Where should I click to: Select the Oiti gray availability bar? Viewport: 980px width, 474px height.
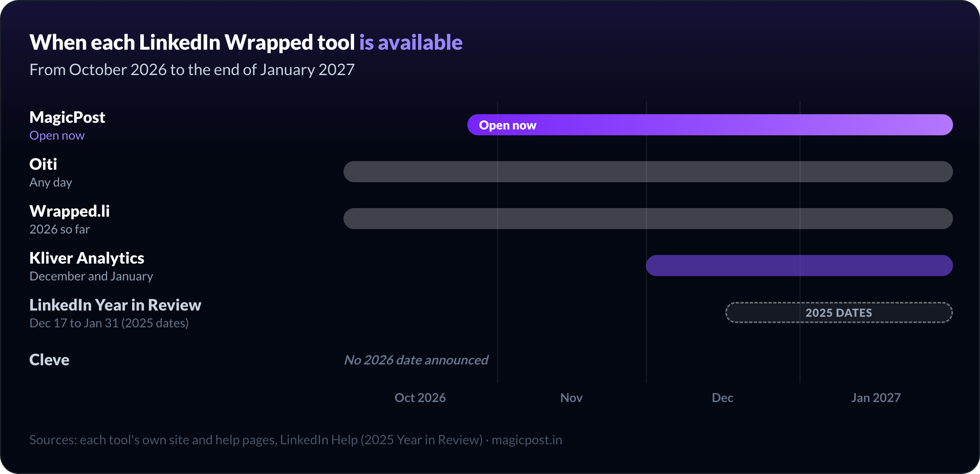point(648,172)
